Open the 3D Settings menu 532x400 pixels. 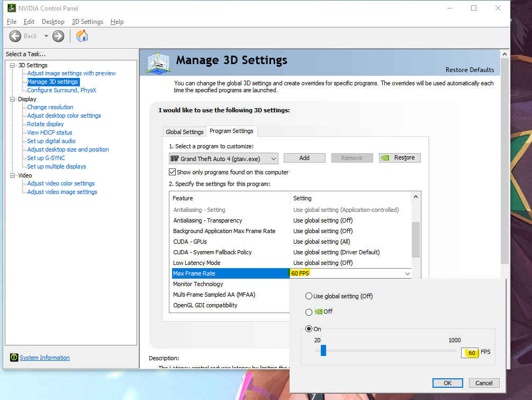[x=87, y=22]
